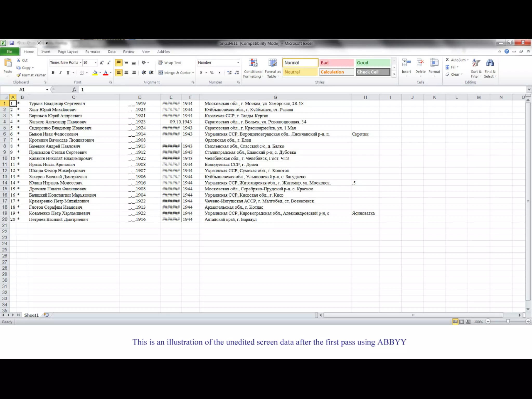Open Find & Select menu
This screenshot has width=532, height=399.
tap(490, 68)
